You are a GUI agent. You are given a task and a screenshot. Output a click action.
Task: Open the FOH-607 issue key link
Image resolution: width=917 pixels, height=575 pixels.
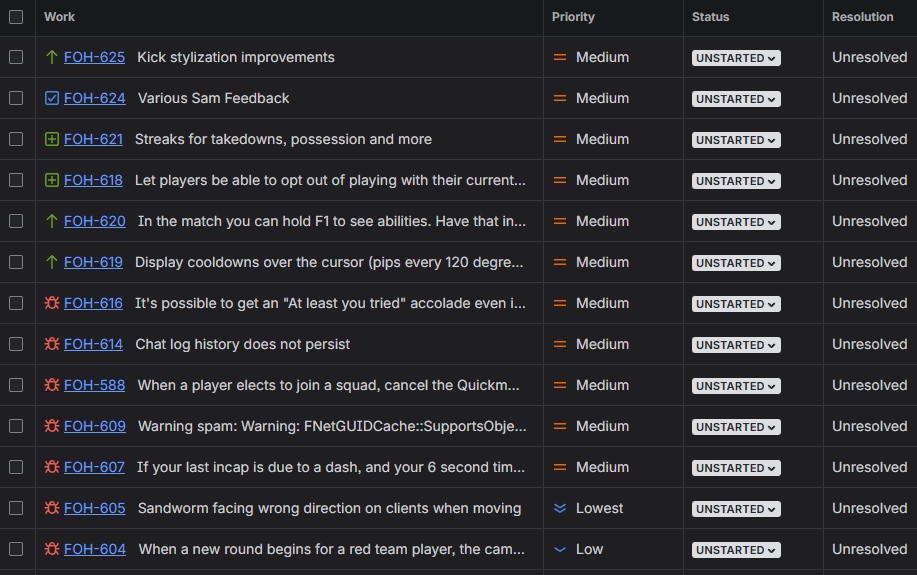point(94,468)
